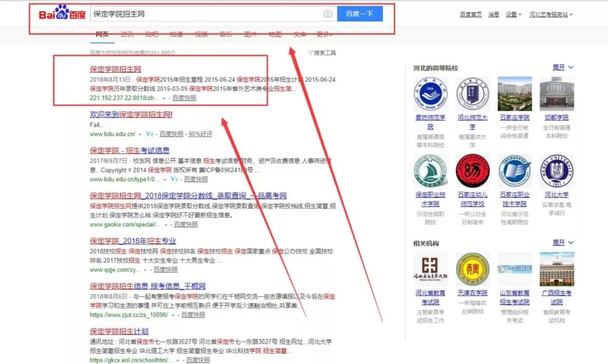Open the 河北艺考服务站 account dropdown

(x=551, y=14)
